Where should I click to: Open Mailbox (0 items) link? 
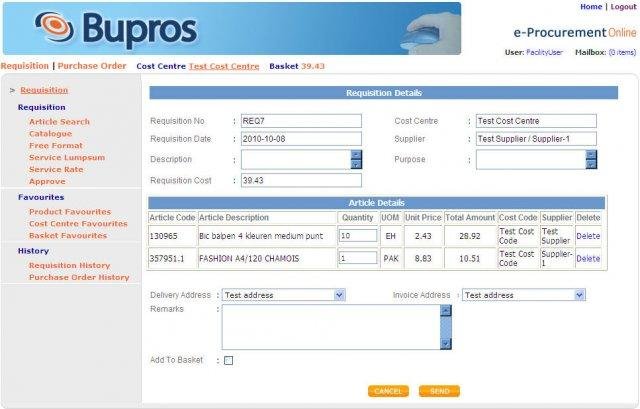point(622,52)
